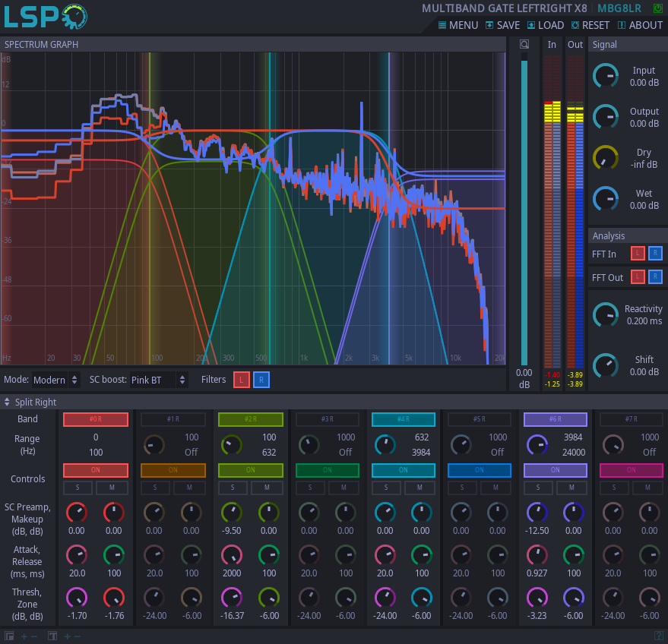Click the minus beside the font scaling icon

[x=77, y=636]
